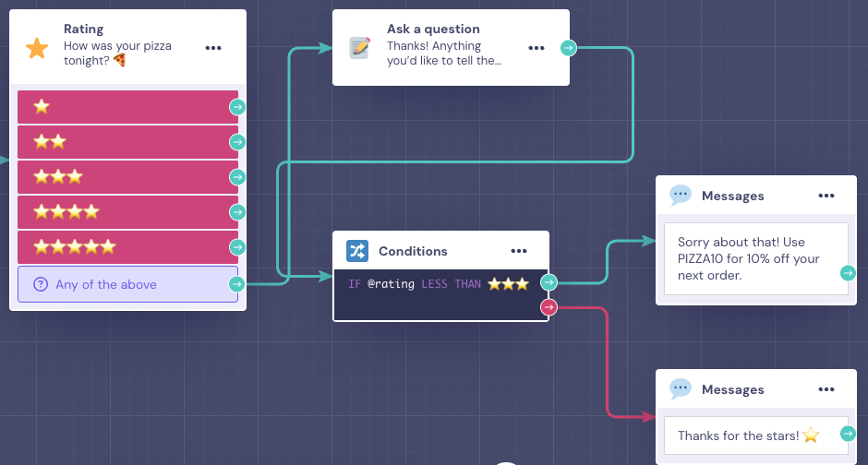Click the output connector of Thanks for the stars message
The image size is (868, 465).
point(848,434)
